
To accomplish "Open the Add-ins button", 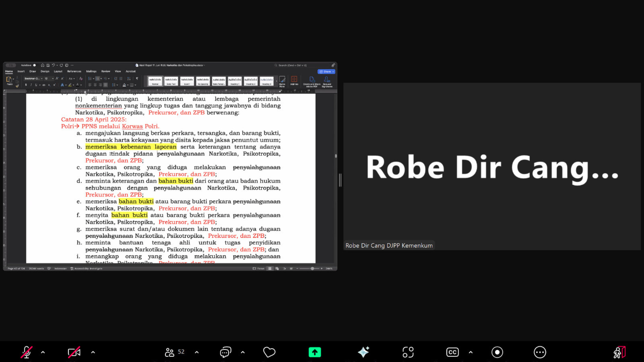I will pyautogui.click(x=294, y=81).
